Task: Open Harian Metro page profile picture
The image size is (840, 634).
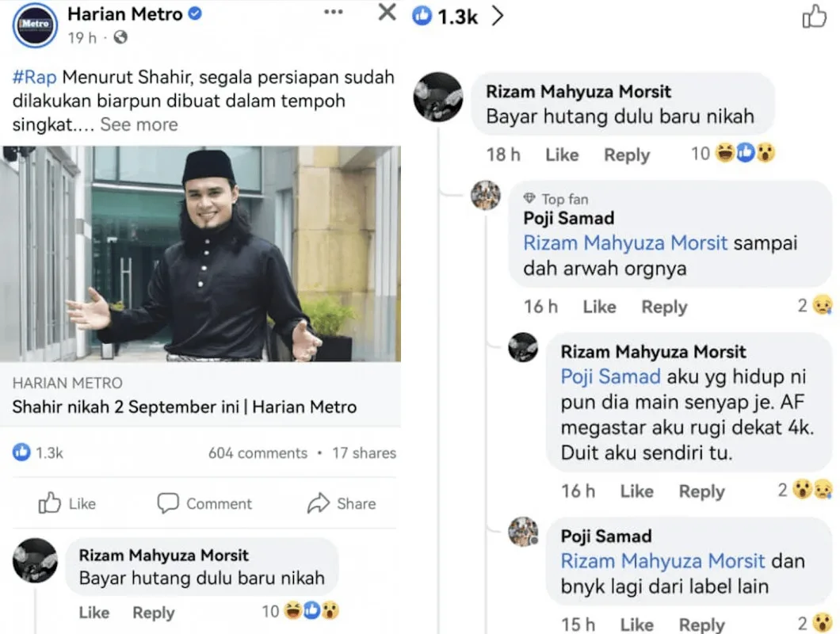Action: (35, 25)
